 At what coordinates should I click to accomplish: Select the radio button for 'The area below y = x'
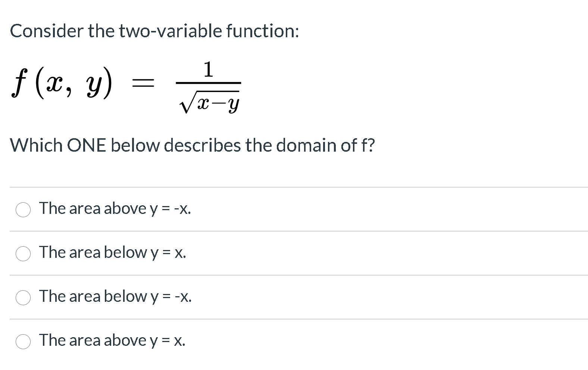tap(23, 254)
